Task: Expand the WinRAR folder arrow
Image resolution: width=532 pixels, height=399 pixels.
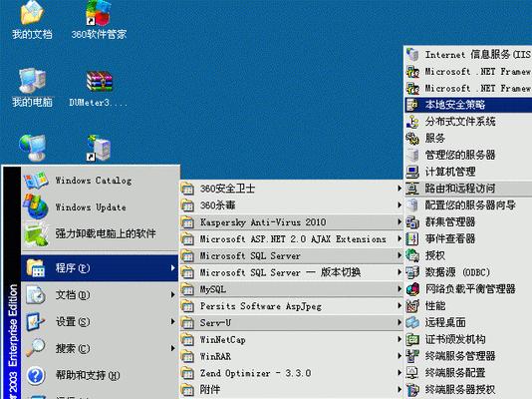Action: [399, 356]
